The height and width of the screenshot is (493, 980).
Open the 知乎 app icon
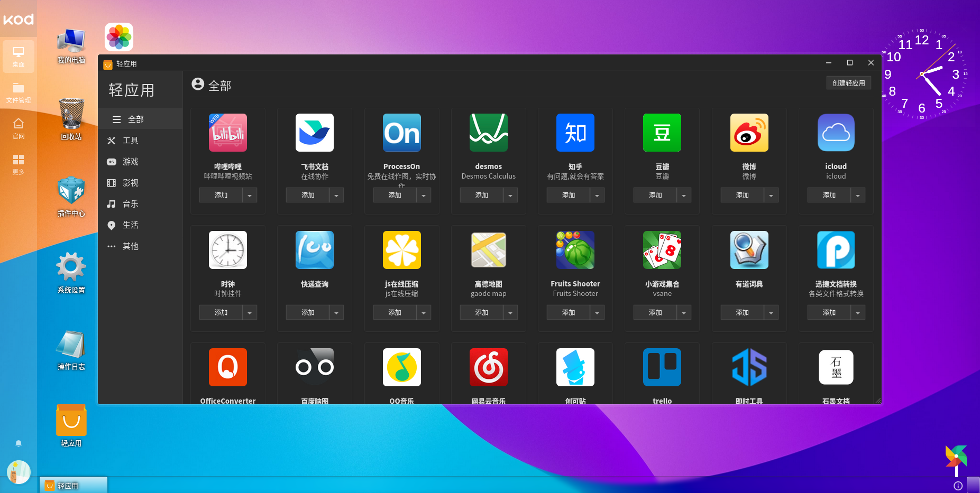point(575,133)
